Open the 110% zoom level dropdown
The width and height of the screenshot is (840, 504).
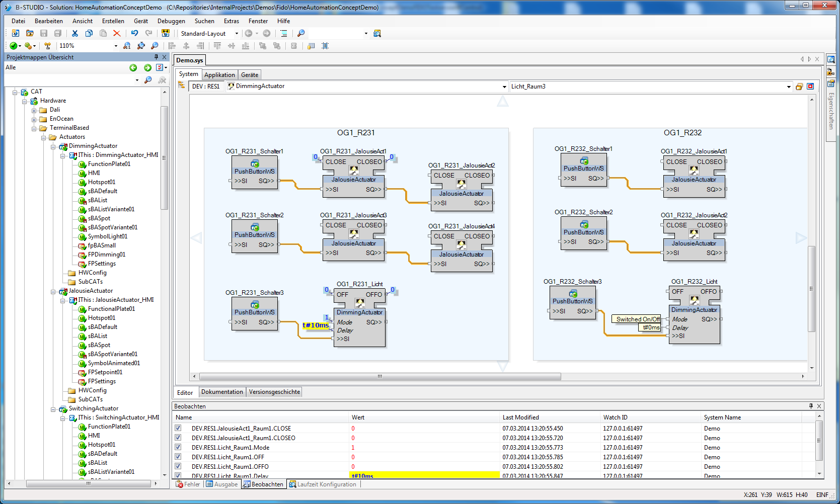coord(116,46)
